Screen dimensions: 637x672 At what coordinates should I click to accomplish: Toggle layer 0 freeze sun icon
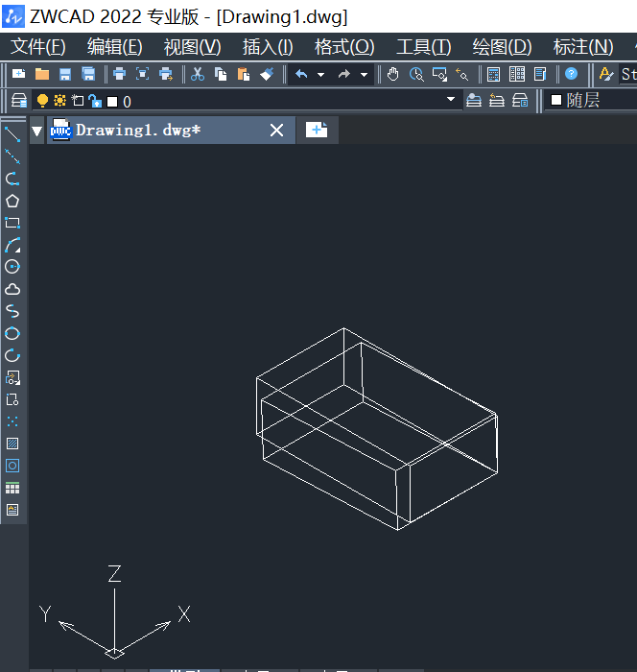(60, 101)
